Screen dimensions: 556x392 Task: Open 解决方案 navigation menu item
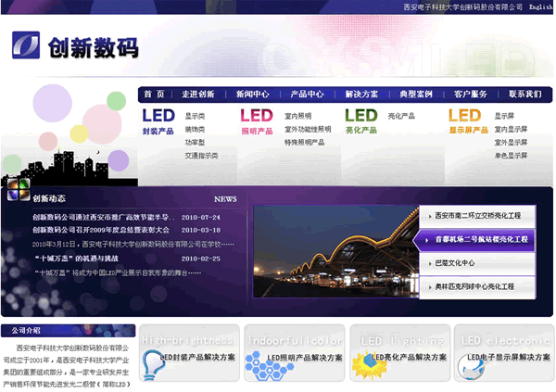(361, 95)
